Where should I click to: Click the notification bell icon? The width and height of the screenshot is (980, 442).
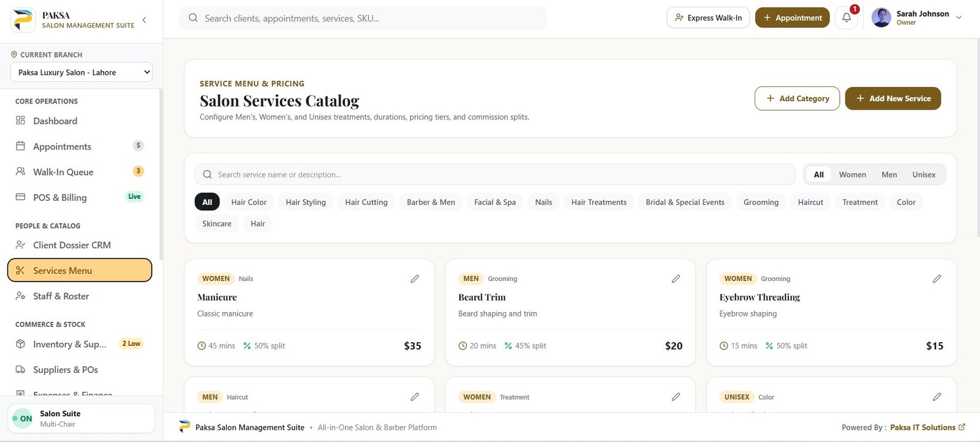(x=846, y=18)
